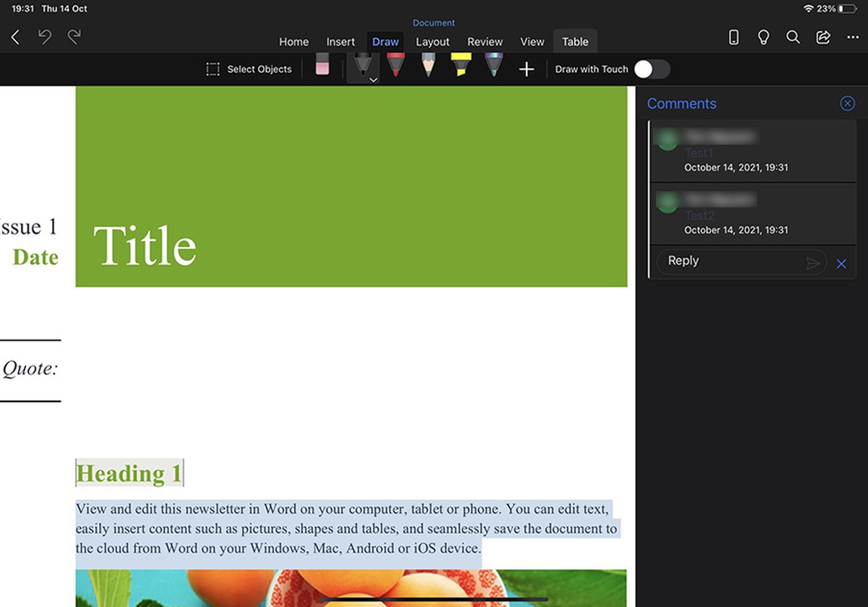
Task: Select the red pen tool
Action: tap(396, 65)
